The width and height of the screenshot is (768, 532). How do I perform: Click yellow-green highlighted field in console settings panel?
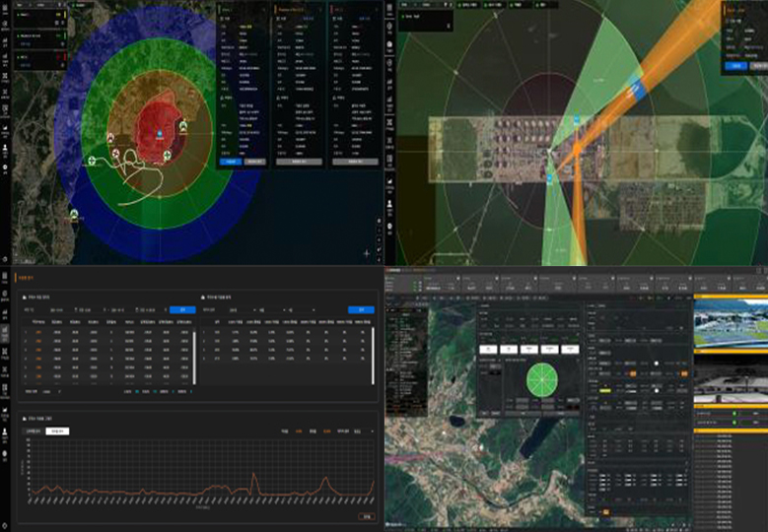click(x=606, y=390)
